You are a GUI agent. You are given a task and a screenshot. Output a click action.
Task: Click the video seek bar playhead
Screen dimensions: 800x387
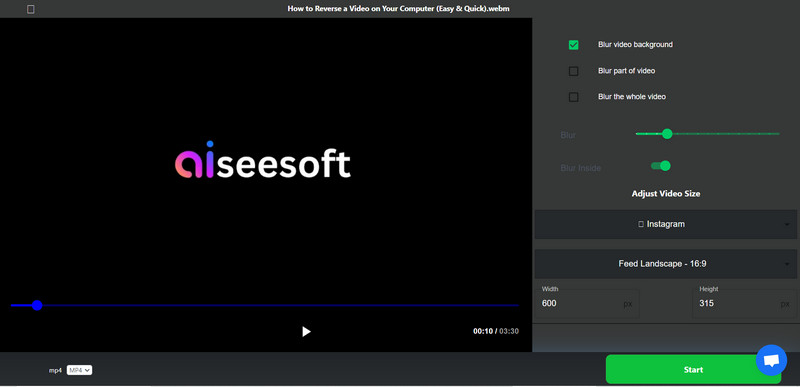tap(37, 305)
